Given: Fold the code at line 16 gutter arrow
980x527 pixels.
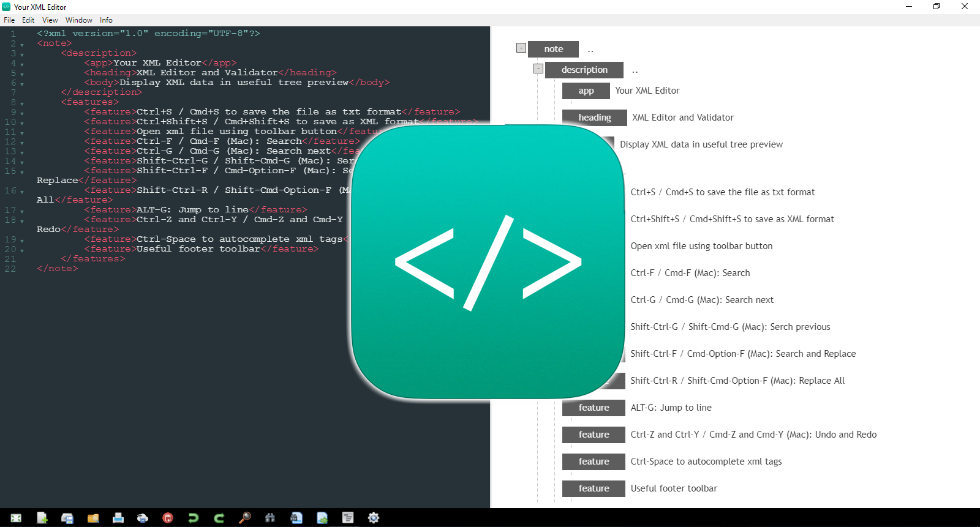Looking at the screenshot, I should click(22, 192).
